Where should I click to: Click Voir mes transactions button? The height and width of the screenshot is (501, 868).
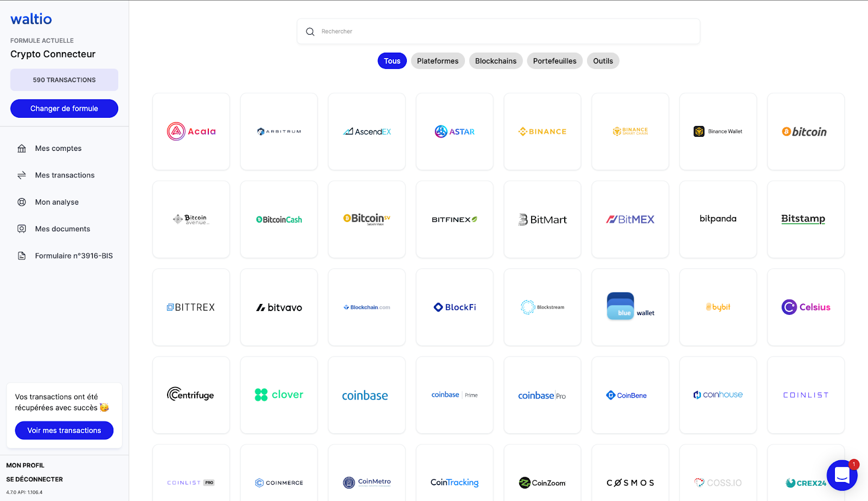pyautogui.click(x=64, y=430)
